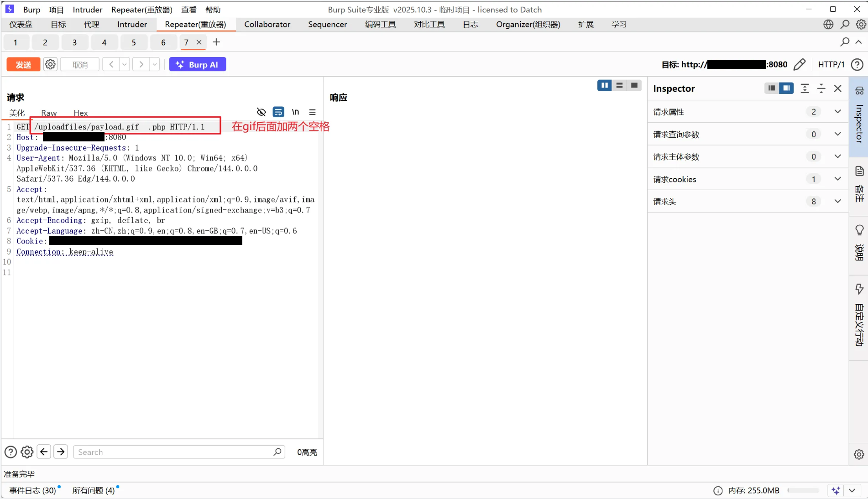Open 事件日志 (30) in status bar
The image size is (868, 499).
33,490
